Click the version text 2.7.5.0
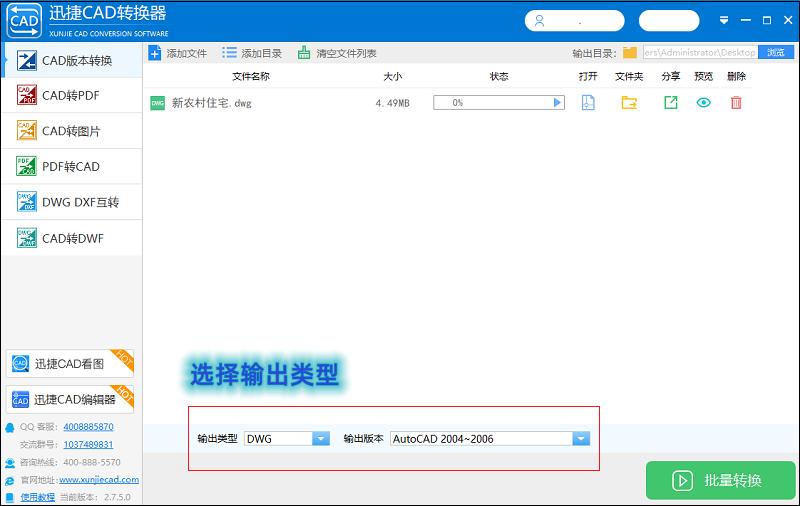 point(117,497)
